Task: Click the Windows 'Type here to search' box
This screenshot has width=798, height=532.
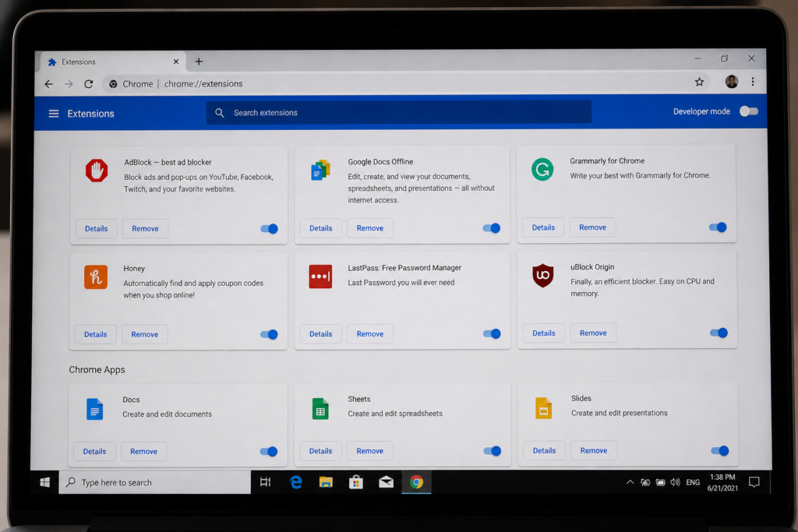Action: coord(155,482)
